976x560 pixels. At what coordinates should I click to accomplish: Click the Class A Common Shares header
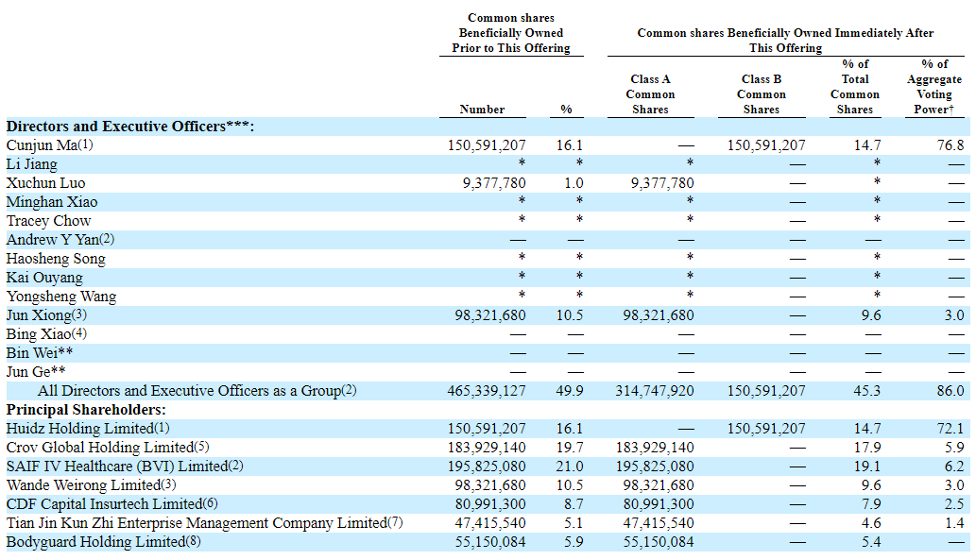[650, 93]
